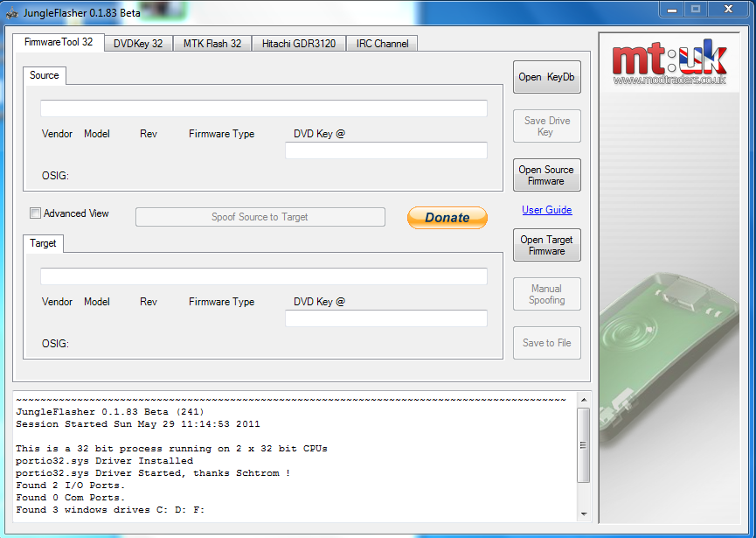Image resolution: width=756 pixels, height=538 pixels.
Task: Enable the Advanced View checkbox
Action: click(x=35, y=213)
